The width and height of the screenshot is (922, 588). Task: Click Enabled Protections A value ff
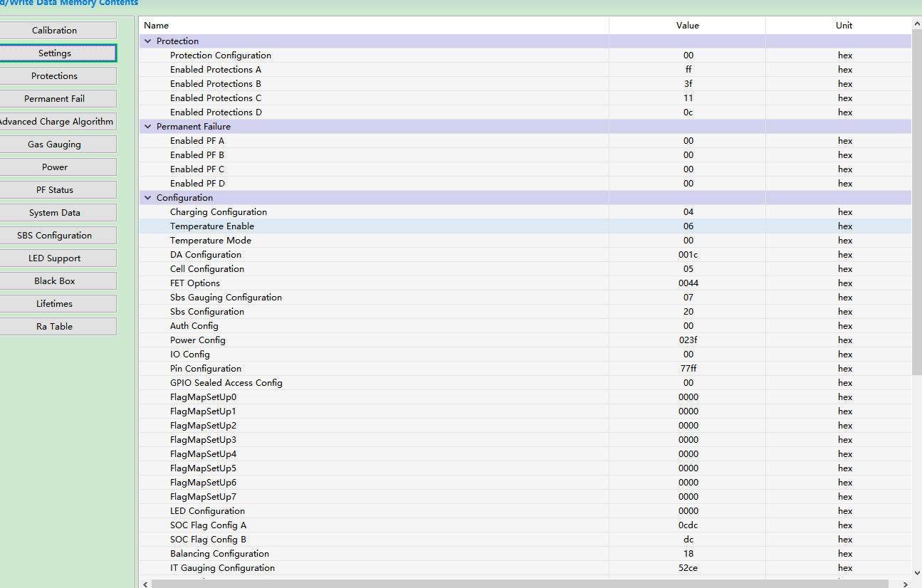click(x=688, y=70)
